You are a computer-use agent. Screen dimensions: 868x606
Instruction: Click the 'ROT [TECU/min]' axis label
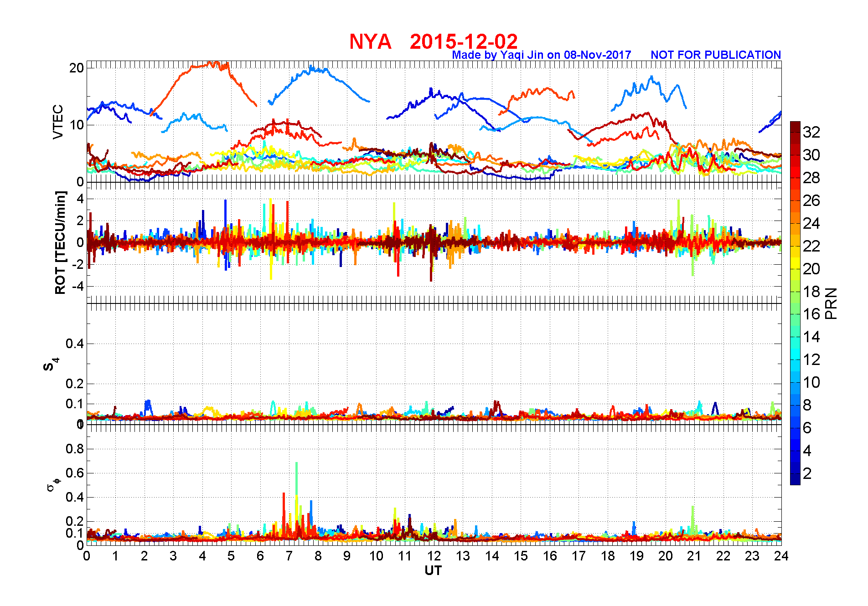pyautogui.click(x=60, y=243)
